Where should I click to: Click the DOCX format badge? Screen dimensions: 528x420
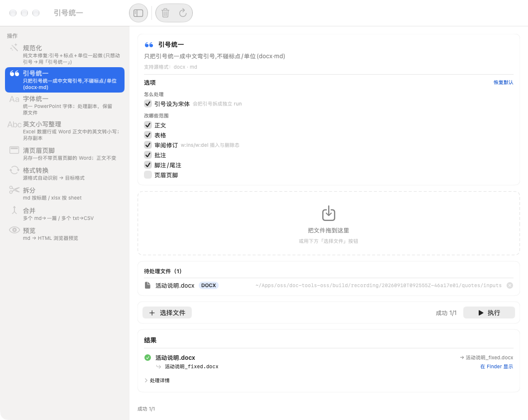pyautogui.click(x=208, y=285)
